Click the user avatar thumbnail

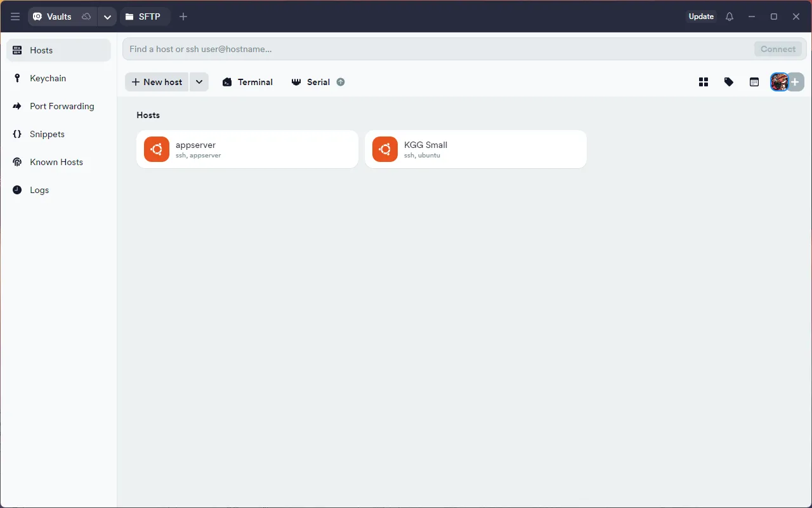pyautogui.click(x=779, y=82)
